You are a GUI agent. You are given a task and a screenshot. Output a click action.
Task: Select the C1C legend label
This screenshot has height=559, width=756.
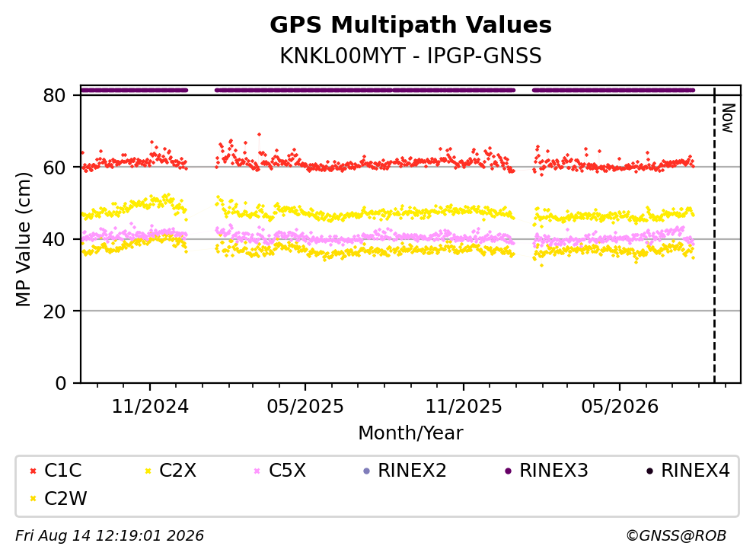point(62,471)
